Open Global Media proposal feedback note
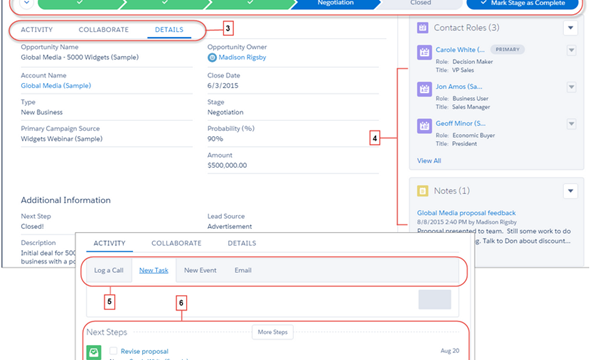The height and width of the screenshot is (360, 590). pyautogui.click(x=466, y=213)
